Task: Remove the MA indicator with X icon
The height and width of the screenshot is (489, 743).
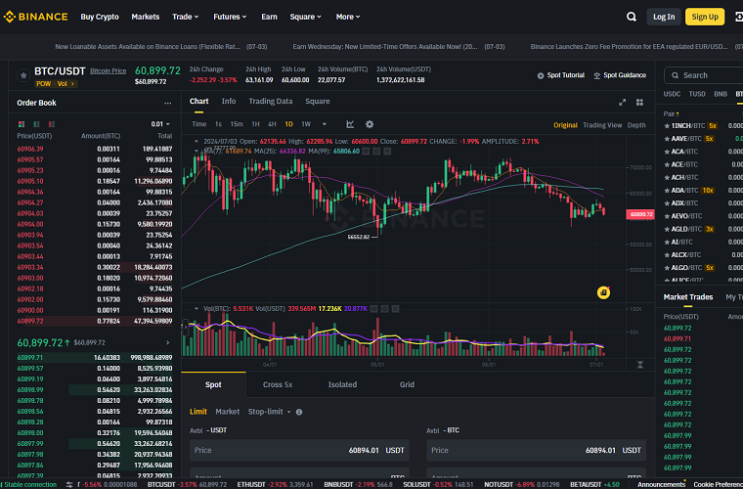Action: pyautogui.click(x=387, y=151)
